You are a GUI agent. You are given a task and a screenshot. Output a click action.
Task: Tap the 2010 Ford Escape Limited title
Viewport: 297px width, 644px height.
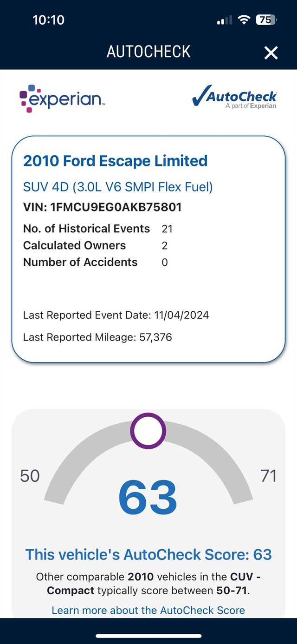point(115,161)
